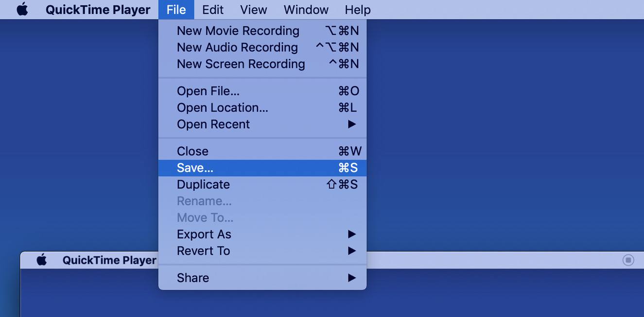
Task: Start a New Screen Recording
Action: point(262,64)
